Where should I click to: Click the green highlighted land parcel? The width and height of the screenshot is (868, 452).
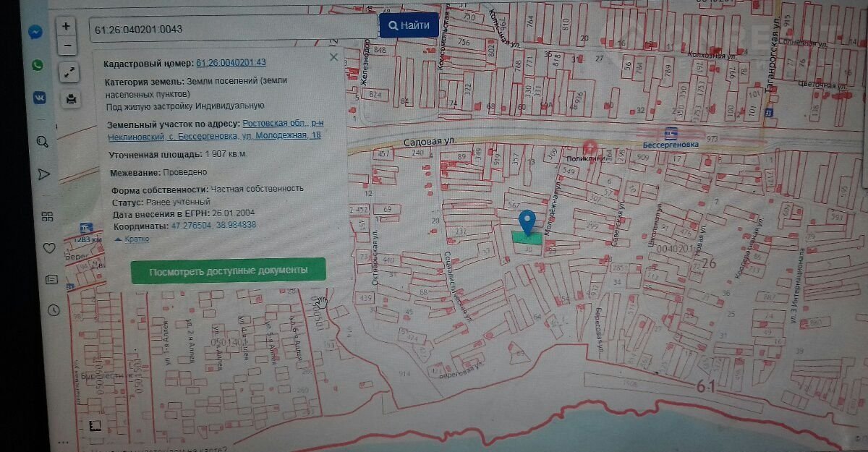(527, 237)
